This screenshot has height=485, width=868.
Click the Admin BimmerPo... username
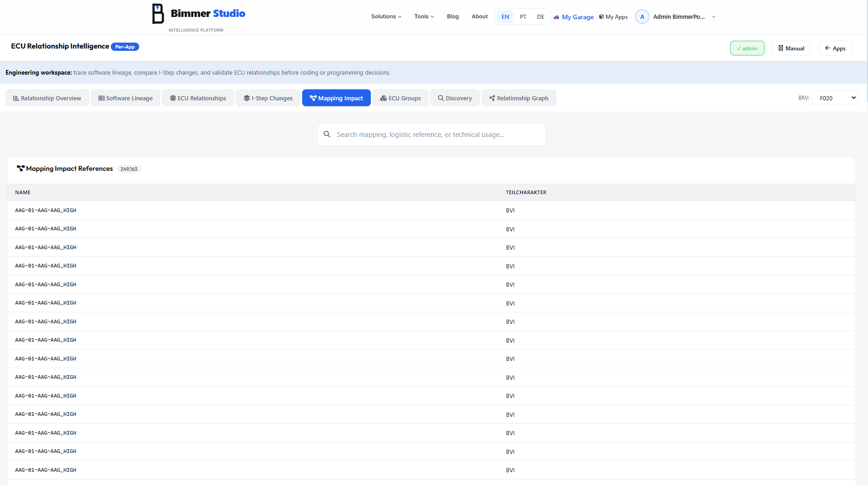(x=679, y=17)
